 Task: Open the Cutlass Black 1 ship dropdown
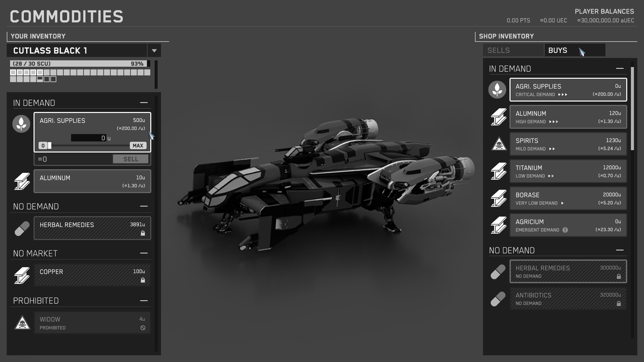154,51
